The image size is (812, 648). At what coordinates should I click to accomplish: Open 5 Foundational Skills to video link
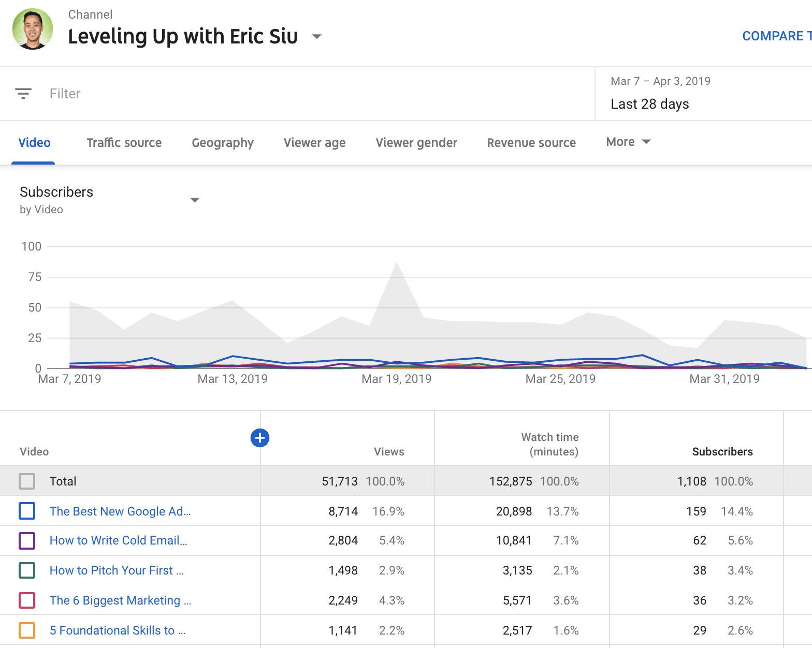pyautogui.click(x=118, y=630)
